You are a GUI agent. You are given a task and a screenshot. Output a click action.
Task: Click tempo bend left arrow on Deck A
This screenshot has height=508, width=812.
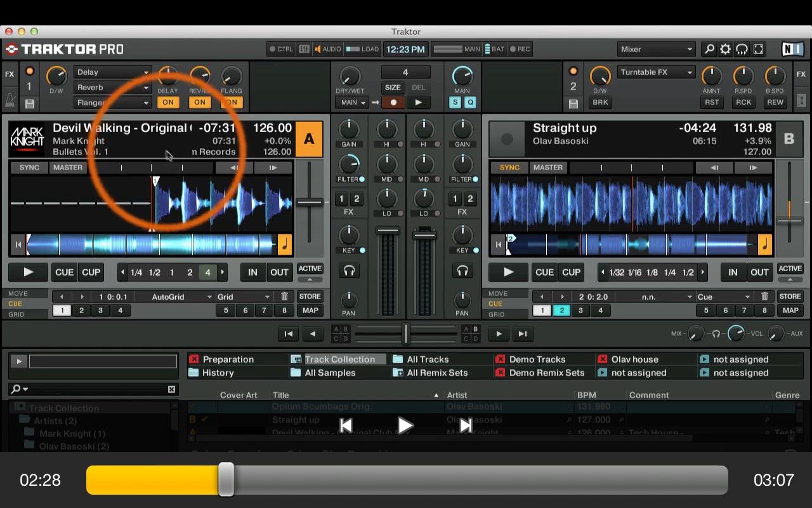pos(234,168)
